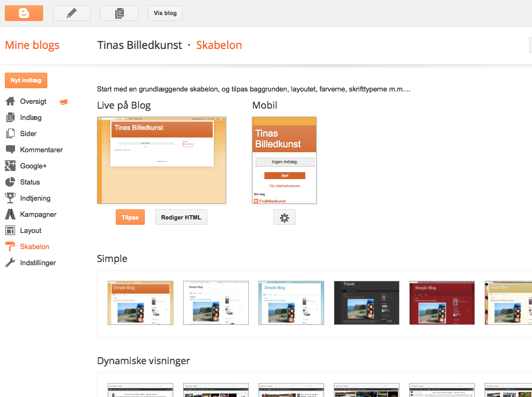Click the Mobil template preview

284,160
